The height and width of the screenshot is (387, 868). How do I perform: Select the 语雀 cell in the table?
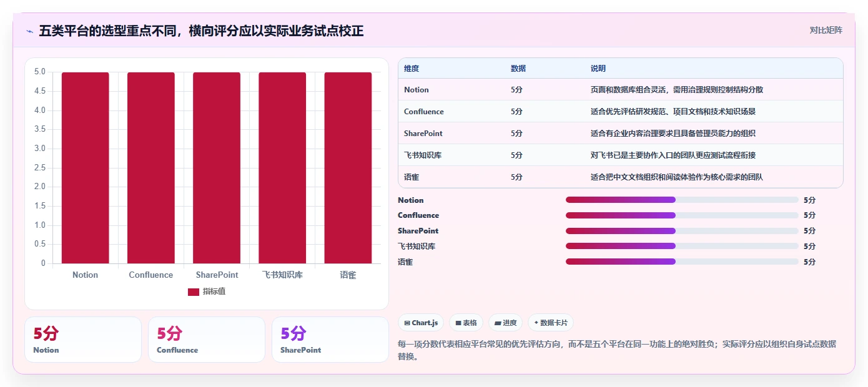(412, 177)
